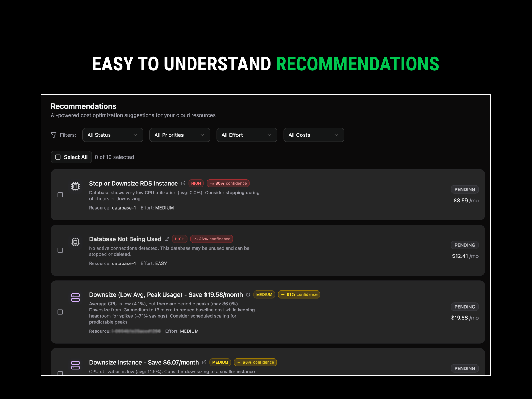
Task: Click server icon of Downsize Instance card
Action: coord(75,365)
